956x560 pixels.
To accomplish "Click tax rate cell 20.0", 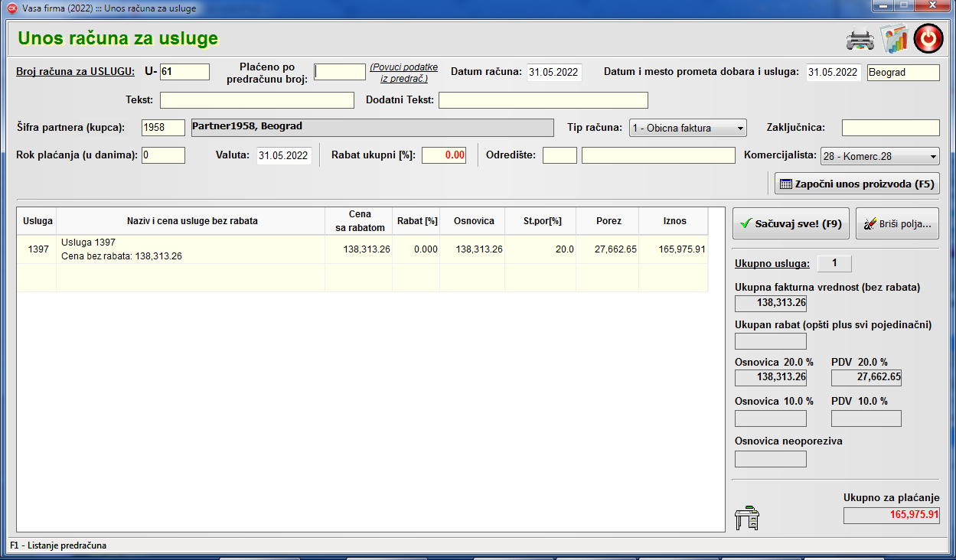I will click(541, 249).
